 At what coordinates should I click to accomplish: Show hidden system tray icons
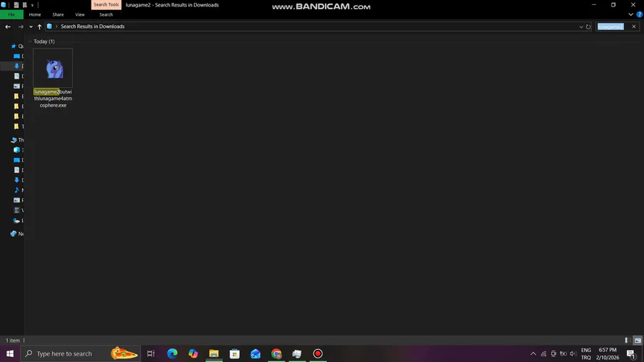533,353
